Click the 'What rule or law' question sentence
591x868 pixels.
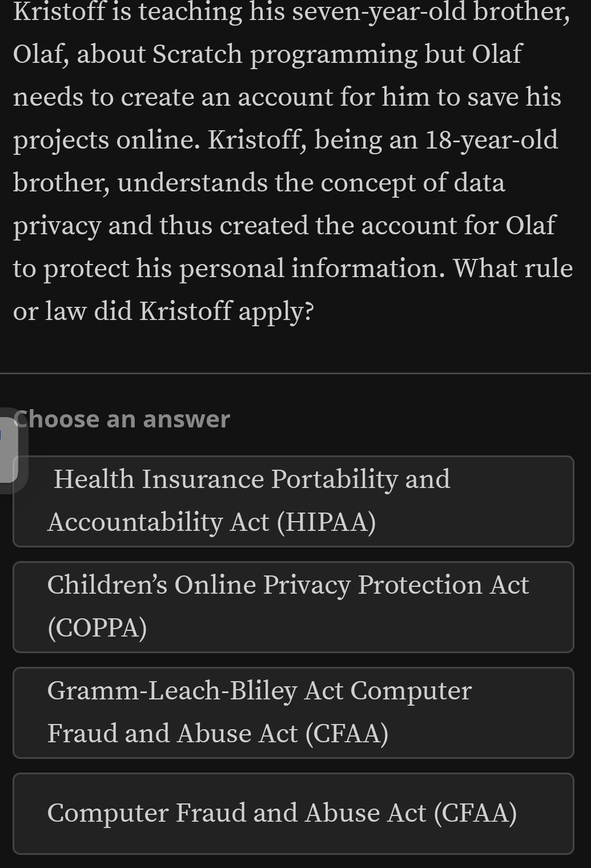(x=293, y=290)
